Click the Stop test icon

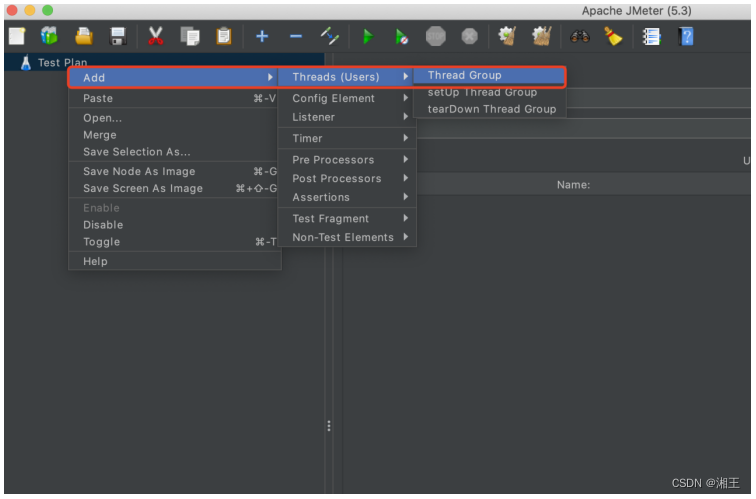(435, 36)
